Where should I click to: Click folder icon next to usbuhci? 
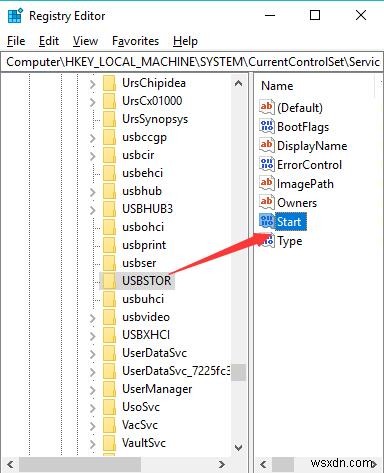point(109,299)
